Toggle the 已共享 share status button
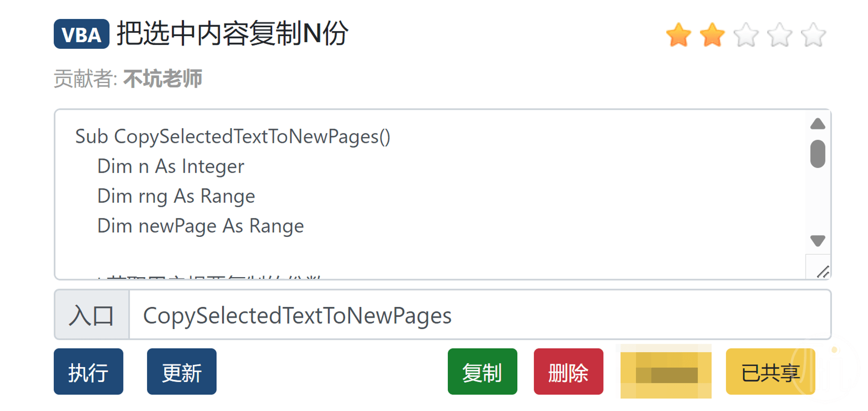868x411 pixels. click(x=770, y=372)
